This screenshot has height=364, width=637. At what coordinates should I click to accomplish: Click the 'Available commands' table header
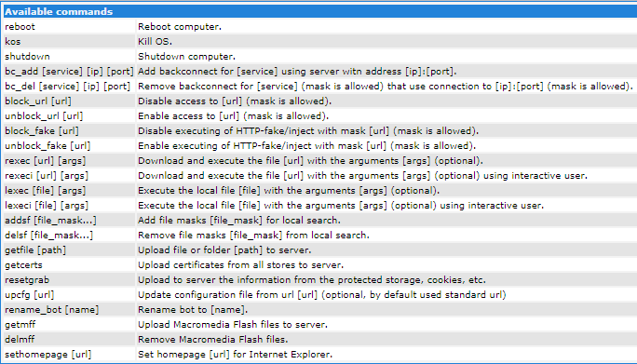tap(320, 11)
